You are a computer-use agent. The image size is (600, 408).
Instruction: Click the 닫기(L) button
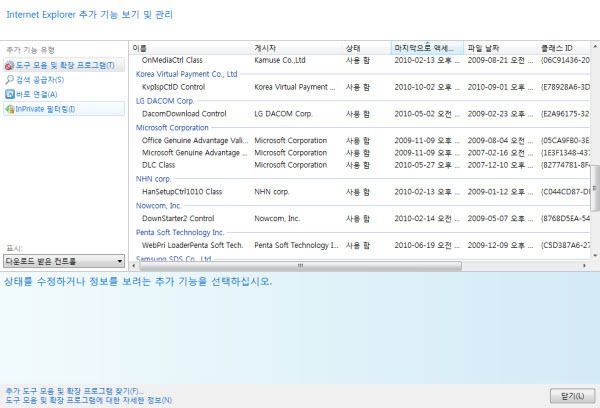coord(572,396)
